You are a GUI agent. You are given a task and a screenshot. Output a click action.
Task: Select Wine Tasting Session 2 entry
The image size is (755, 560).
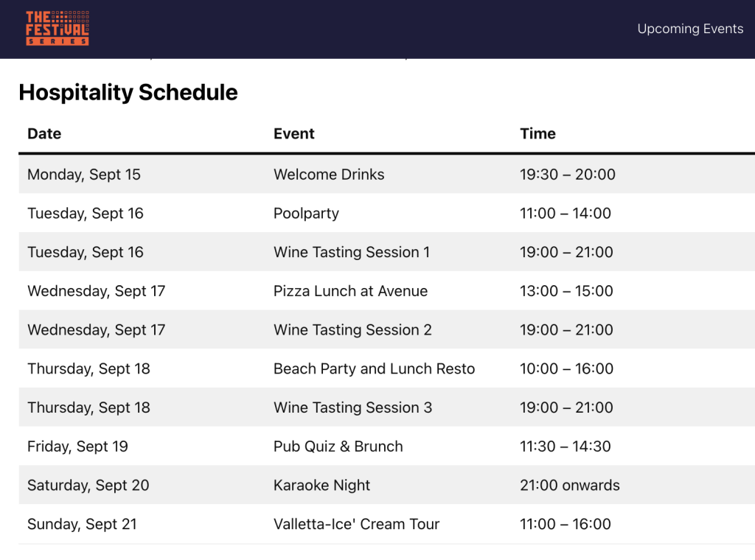(352, 330)
